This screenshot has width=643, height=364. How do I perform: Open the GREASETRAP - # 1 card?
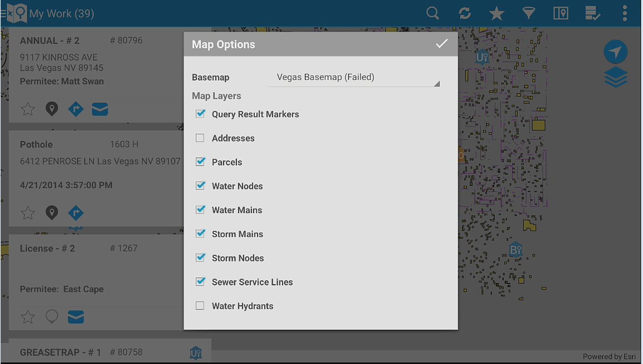[x=110, y=351]
